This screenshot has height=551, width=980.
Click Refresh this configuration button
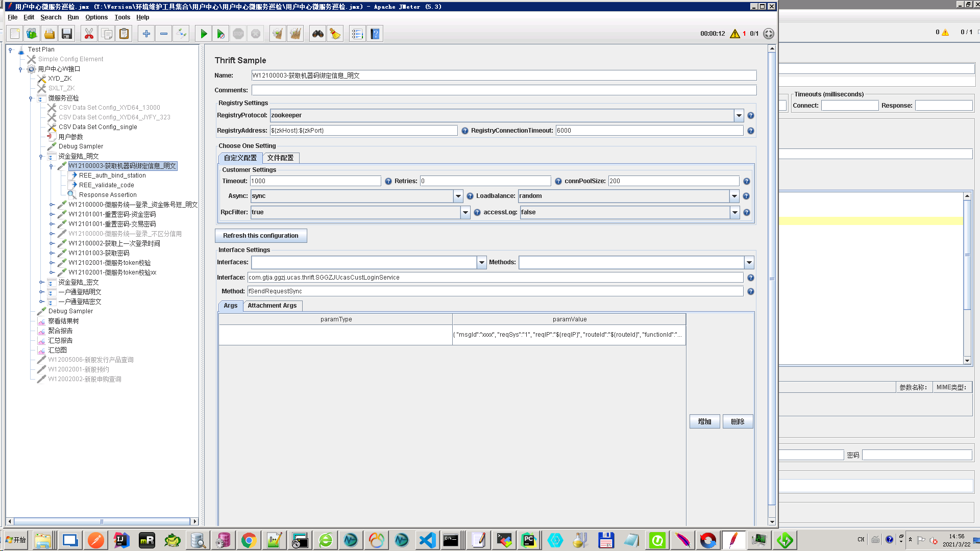coord(260,236)
